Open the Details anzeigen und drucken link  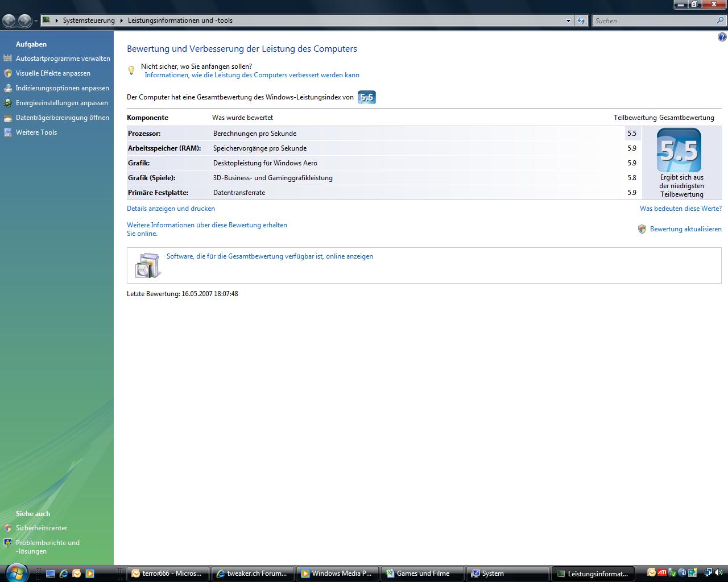click(171, 209)
